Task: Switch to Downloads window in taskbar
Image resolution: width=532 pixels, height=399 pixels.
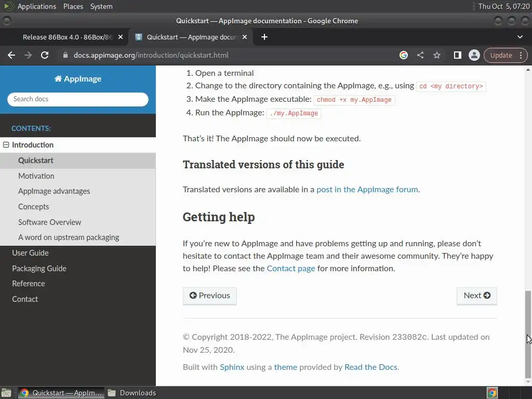Action: coord(132,393)
